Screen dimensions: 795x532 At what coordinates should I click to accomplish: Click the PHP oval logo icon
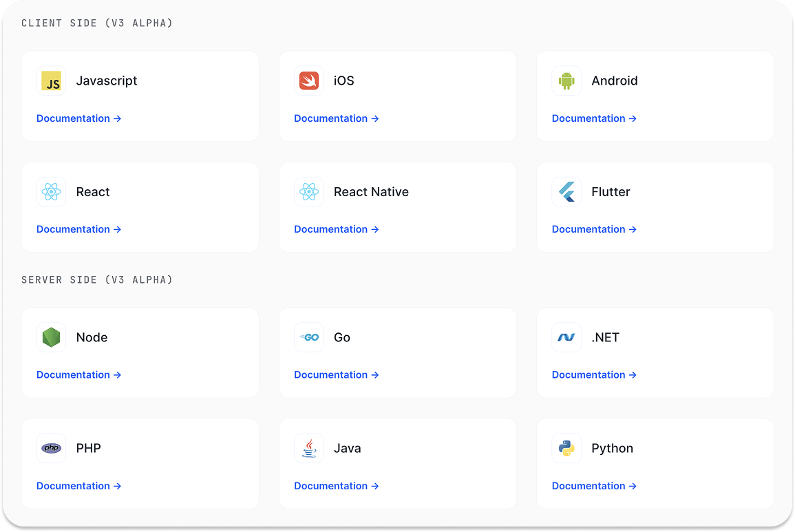[x=51, y=448]
